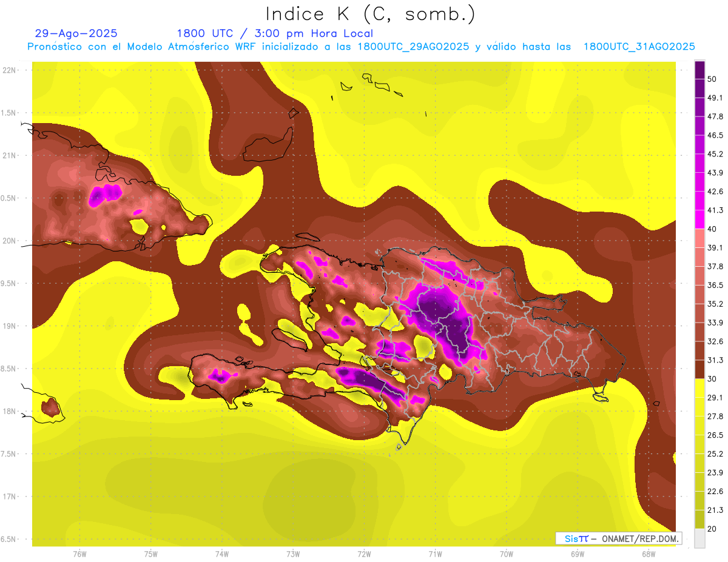Click the "40" color scale value
Image resolution: width=728 pixels, height=562 pixels.
pos(713,229)
